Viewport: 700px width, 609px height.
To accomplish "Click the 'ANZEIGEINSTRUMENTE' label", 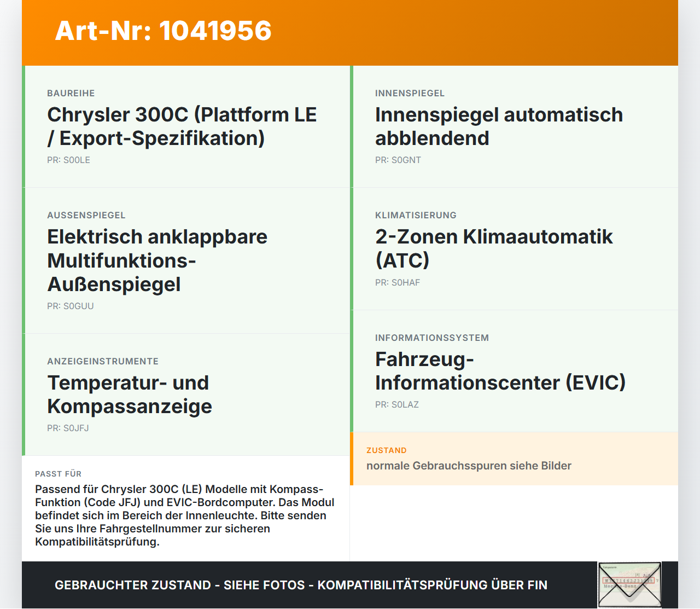I will (x=103, y=362).
